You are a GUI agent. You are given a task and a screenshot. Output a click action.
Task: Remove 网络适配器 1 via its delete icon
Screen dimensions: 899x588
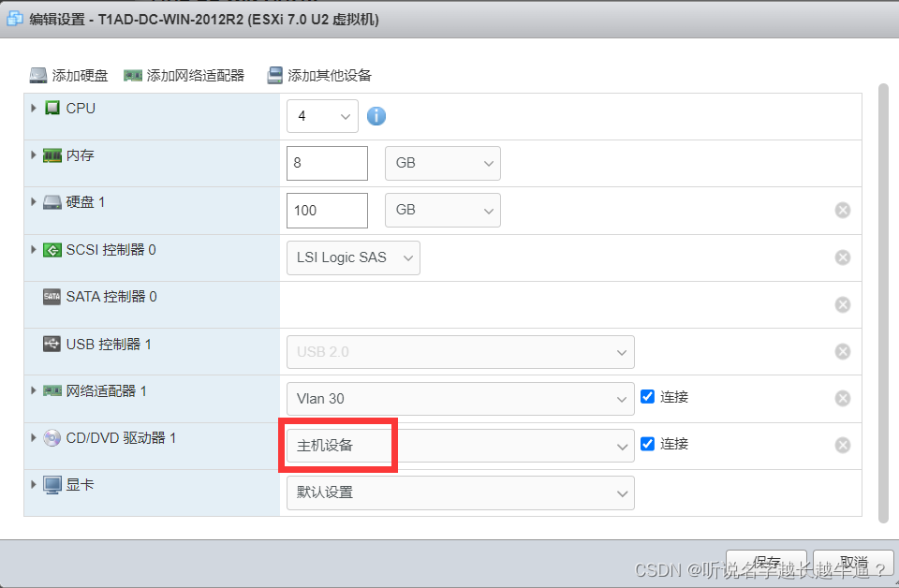pos(842,397)
